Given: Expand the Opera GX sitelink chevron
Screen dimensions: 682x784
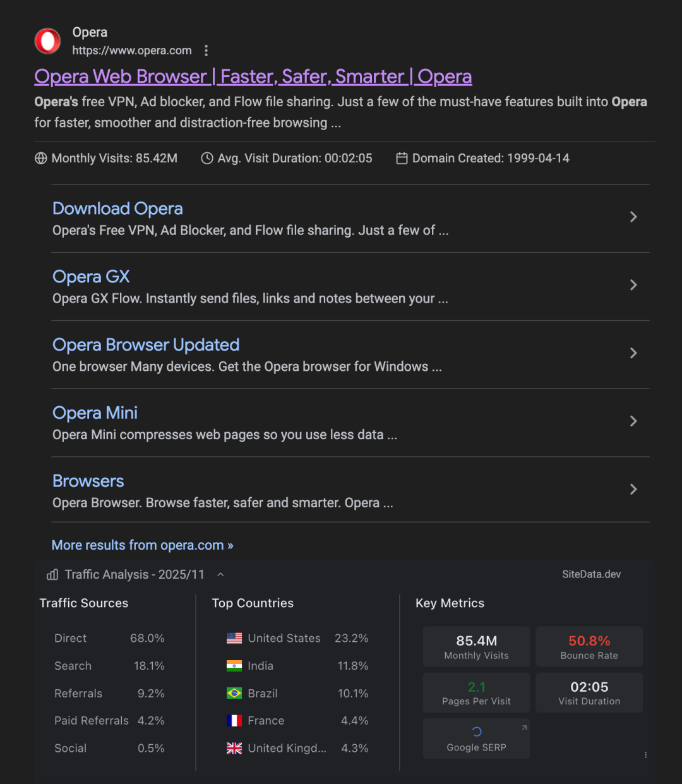Looking at the screenshot, I should point(633,285).
